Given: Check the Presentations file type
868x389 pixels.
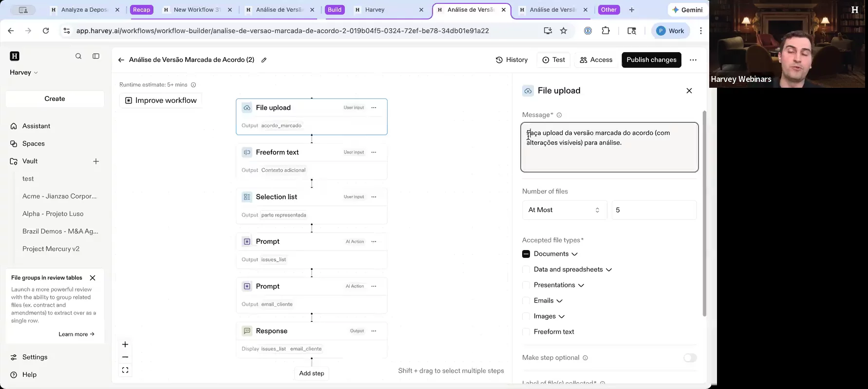Looking at the screenshot, I should pyautogui.click(x=526, y=285).
